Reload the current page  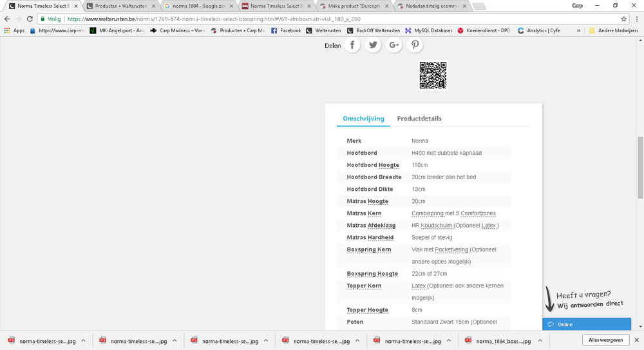(x=30, y=19)
